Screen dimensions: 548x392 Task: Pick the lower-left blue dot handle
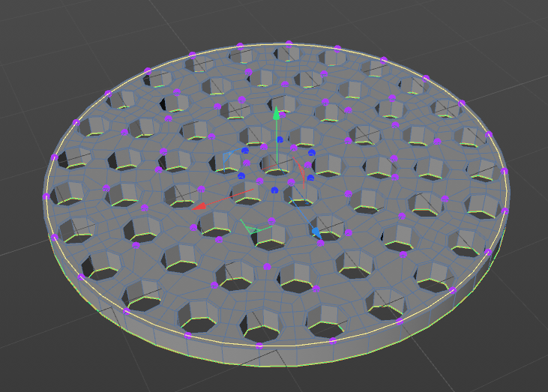(x=241, y=175)
